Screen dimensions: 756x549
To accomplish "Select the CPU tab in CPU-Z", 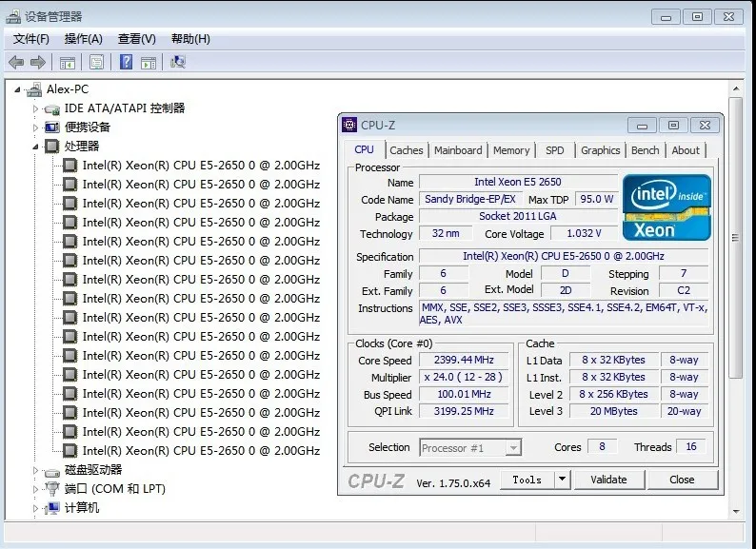I will point(364,149).
